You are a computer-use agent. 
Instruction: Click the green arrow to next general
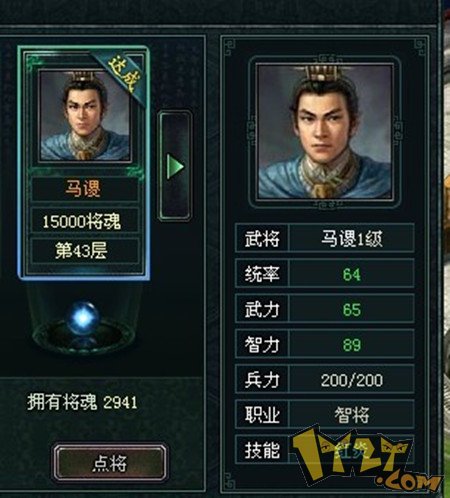[175, 166]
